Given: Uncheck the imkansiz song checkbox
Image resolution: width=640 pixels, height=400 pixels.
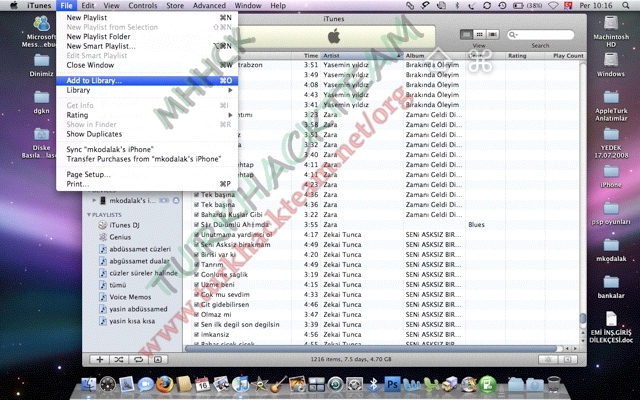Looking at the screenshot, I should [196, 335].
